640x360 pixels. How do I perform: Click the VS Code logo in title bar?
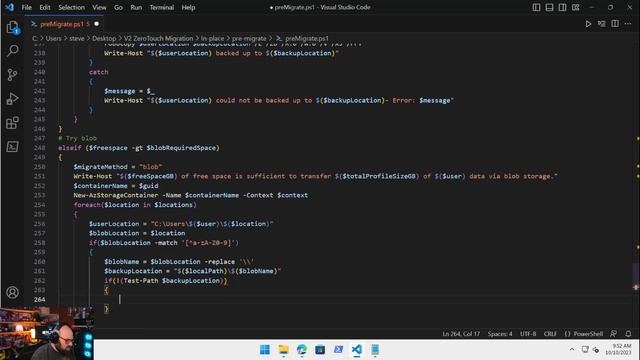(x=9, y=7)
